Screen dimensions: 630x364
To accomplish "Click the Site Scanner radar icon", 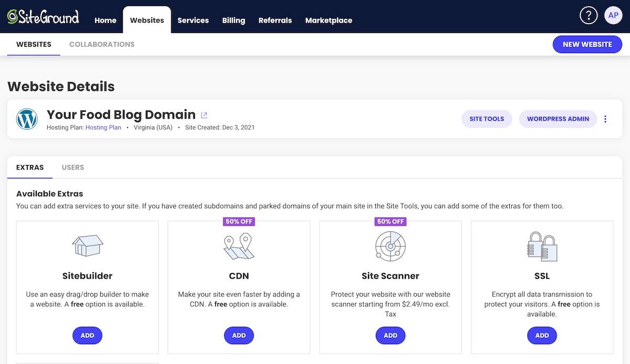I will point(390,246).
